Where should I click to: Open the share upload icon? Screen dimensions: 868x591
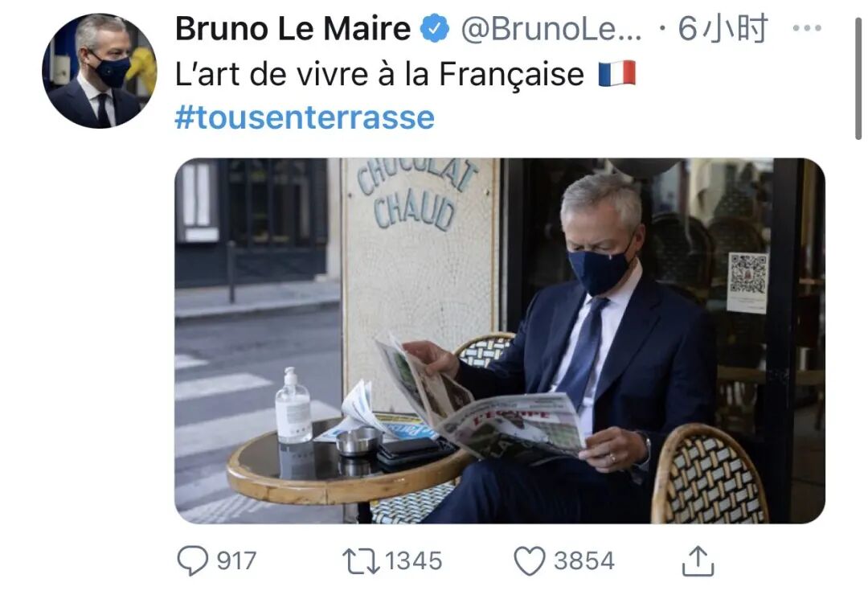click(x=698, y=560)
